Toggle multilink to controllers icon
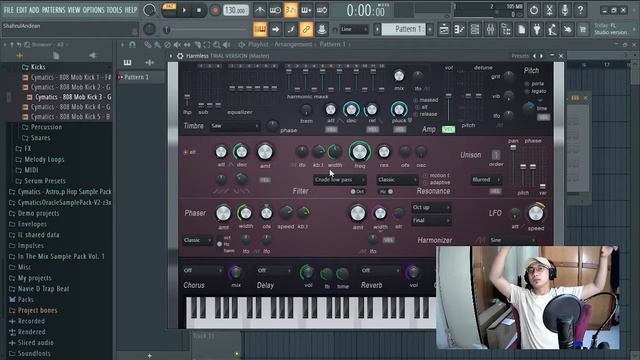 coord(306,29)
